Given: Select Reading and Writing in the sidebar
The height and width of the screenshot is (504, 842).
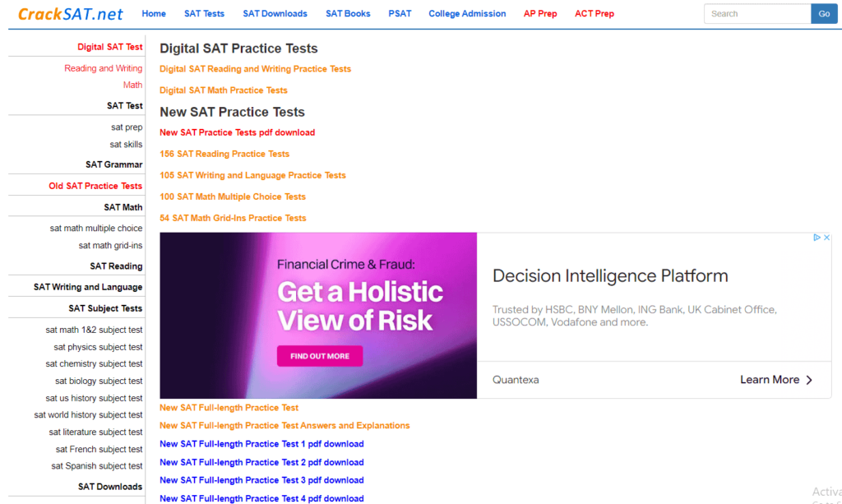Looking at the screenshot, I should pyautogui.click(x=103, y=69).
